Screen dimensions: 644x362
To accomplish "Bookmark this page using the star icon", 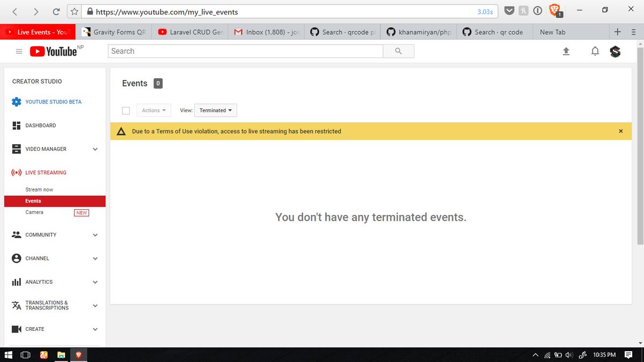I will pos(75,11).
